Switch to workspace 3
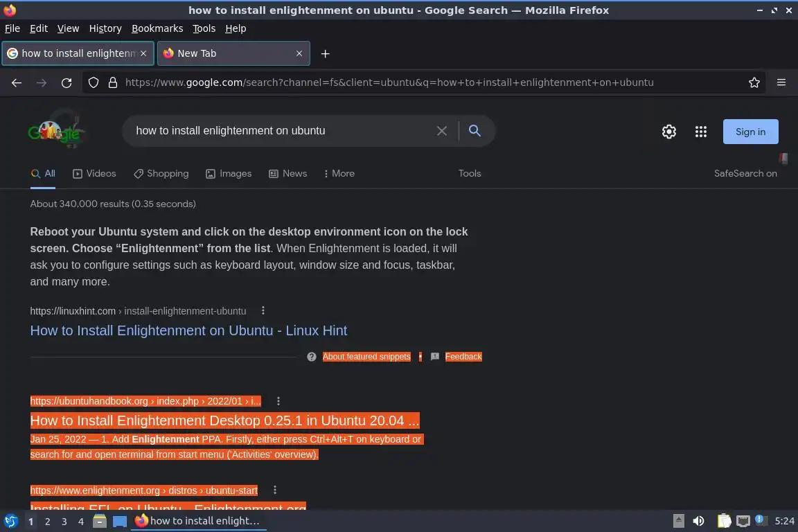Screen dimensions: 798x532 64,522
